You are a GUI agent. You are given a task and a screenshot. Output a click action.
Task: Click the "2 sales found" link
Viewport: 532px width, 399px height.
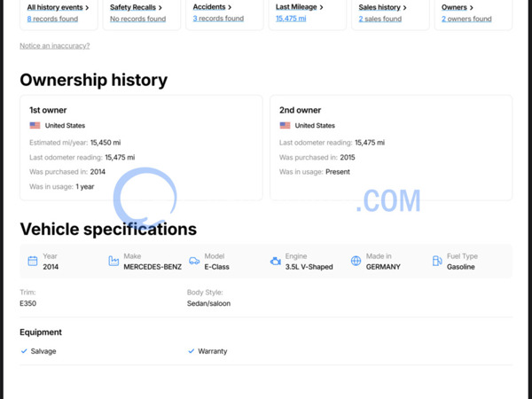click(x=380, y=19)
